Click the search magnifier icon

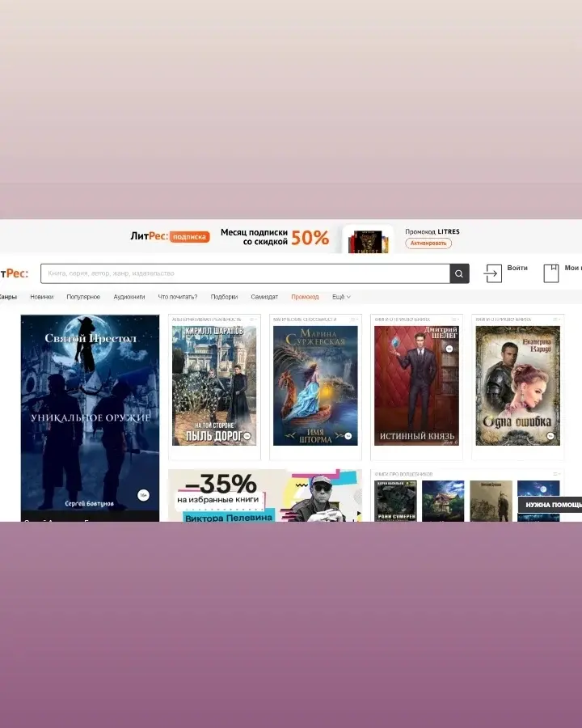[x=460, y=273]
